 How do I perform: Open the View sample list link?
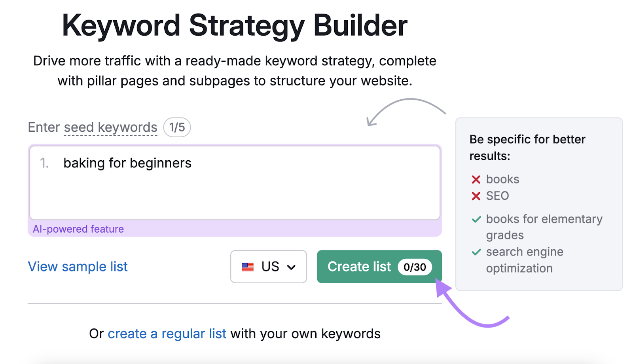(77, 267)
